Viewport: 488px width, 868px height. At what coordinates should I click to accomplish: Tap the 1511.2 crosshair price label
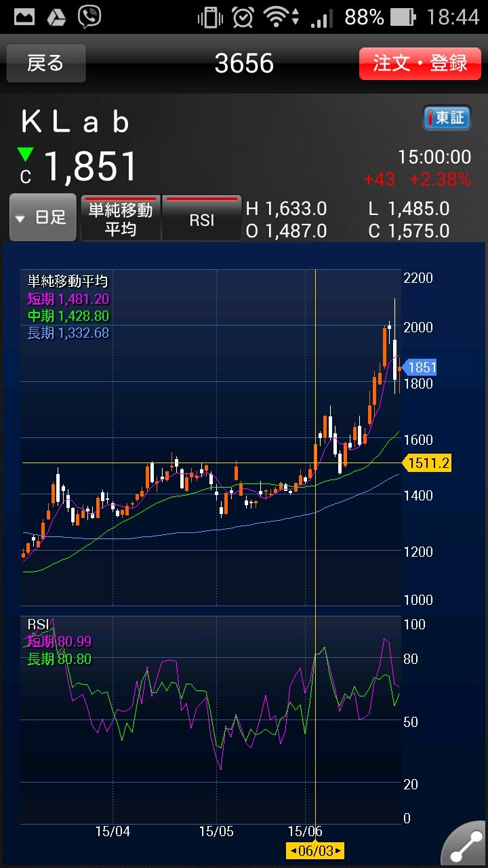point(427,463)
